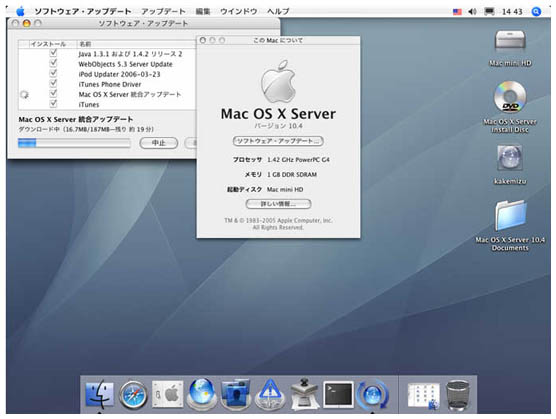Viewport: 556px width, 419px height.
Task: Open Workgroup Manager icon in Dock
Action: pos(235,394)
